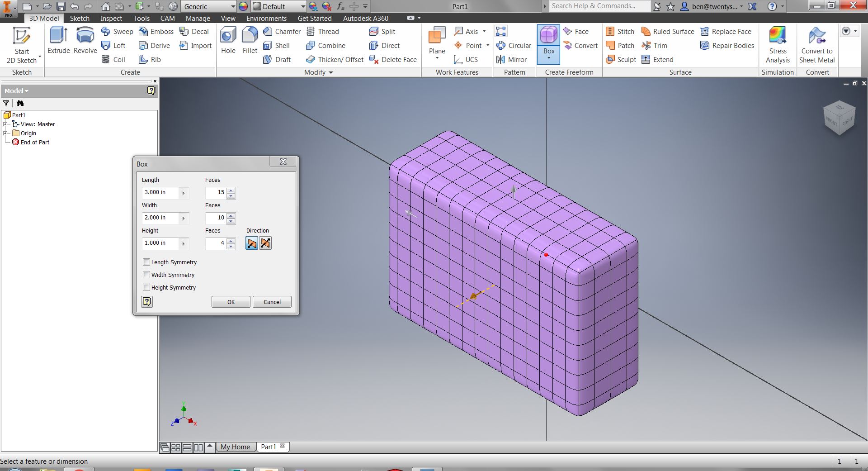Image resolution: width=868 pixels, height=471 pixels.
Task: Toggle the first Direction button in Box dialog
Action: pyautogui.click(x=251, y=243)
